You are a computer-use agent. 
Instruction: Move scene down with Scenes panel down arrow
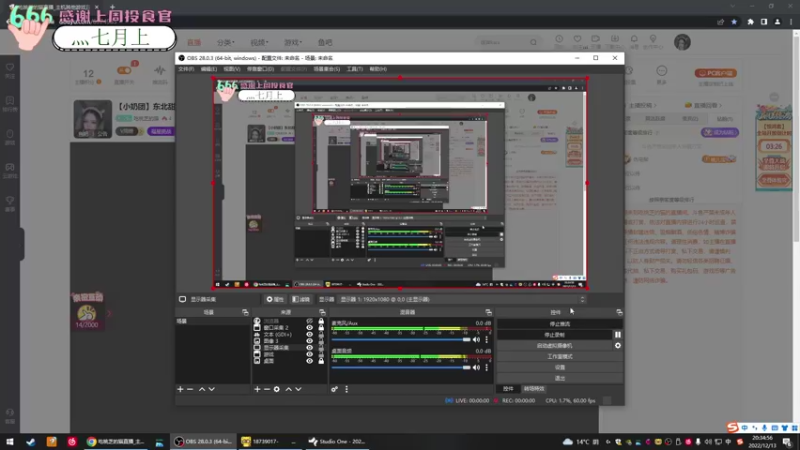coord(212,389)
